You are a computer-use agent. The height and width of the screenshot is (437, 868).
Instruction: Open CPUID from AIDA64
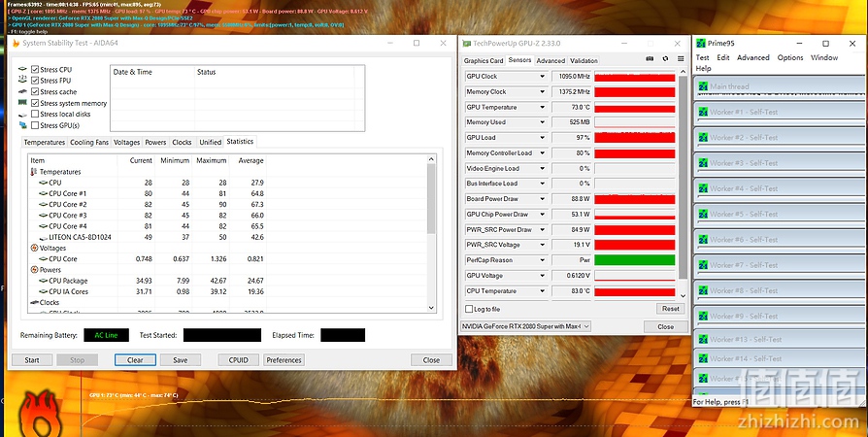[x=239, y=360]
